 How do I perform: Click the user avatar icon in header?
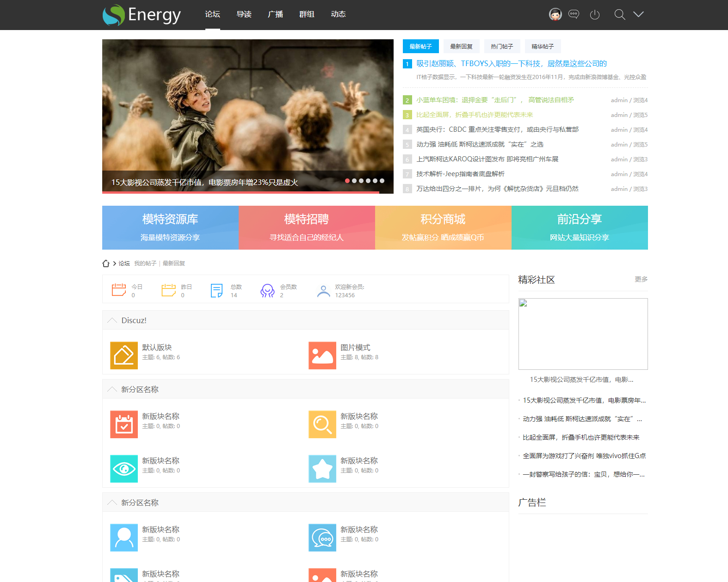(555, 14)
